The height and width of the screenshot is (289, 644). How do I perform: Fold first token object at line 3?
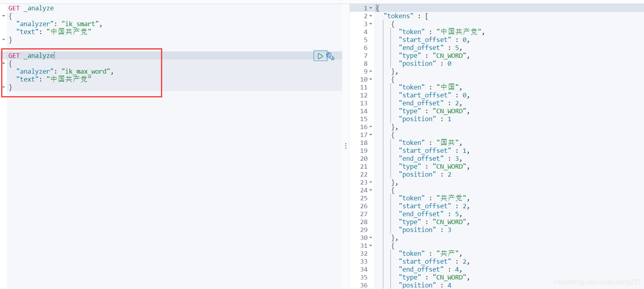coord(371,24)
